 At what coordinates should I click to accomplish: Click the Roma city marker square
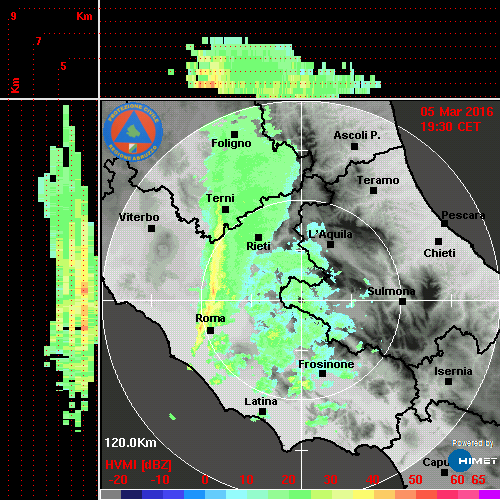pyautogui.click(x=210, y=330)
